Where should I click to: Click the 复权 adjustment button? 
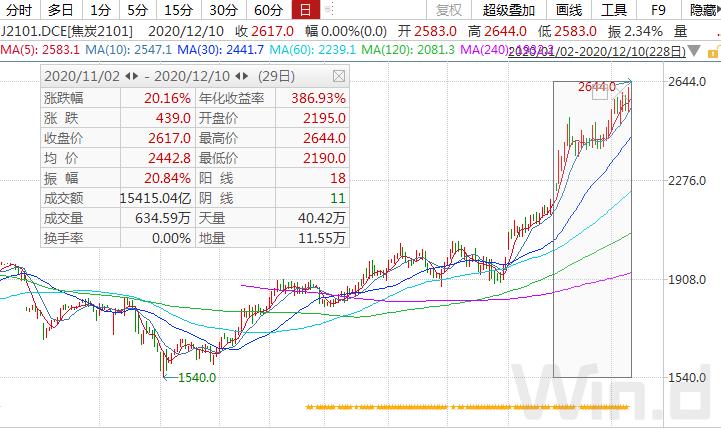pyautogui.click(x=449, y=10)
